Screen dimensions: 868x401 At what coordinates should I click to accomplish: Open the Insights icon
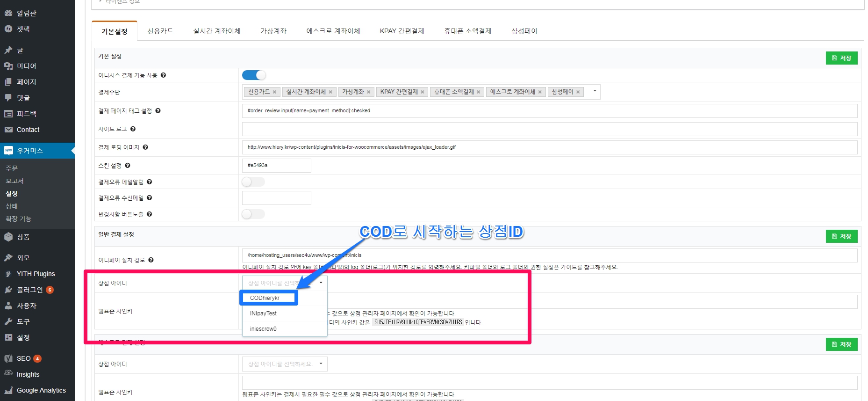[x=8, y=373]
